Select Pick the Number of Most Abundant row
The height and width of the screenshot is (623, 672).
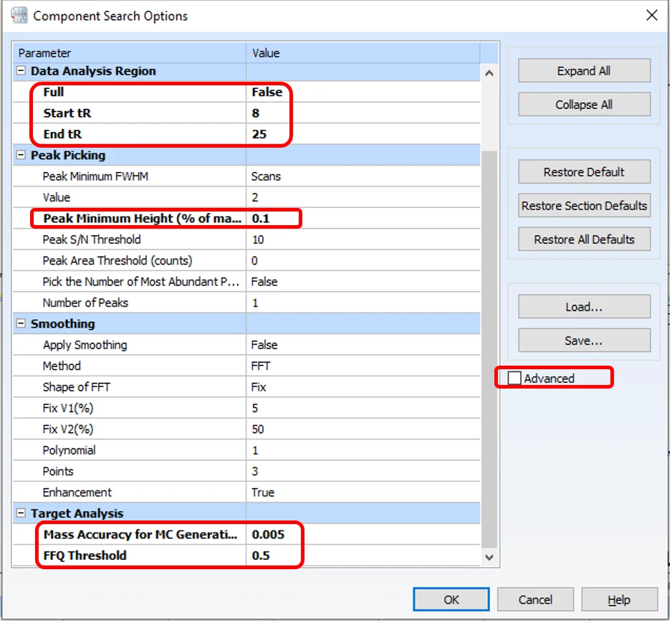click(x=247, y=282)
